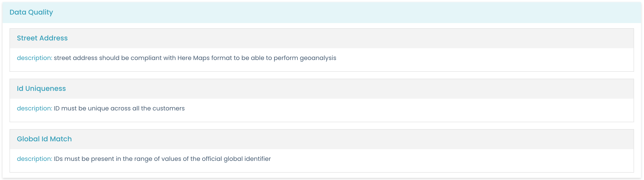Expand the Global Id Match quality rule
This screenshot has height=180, width=644.
tap(44, 139)
